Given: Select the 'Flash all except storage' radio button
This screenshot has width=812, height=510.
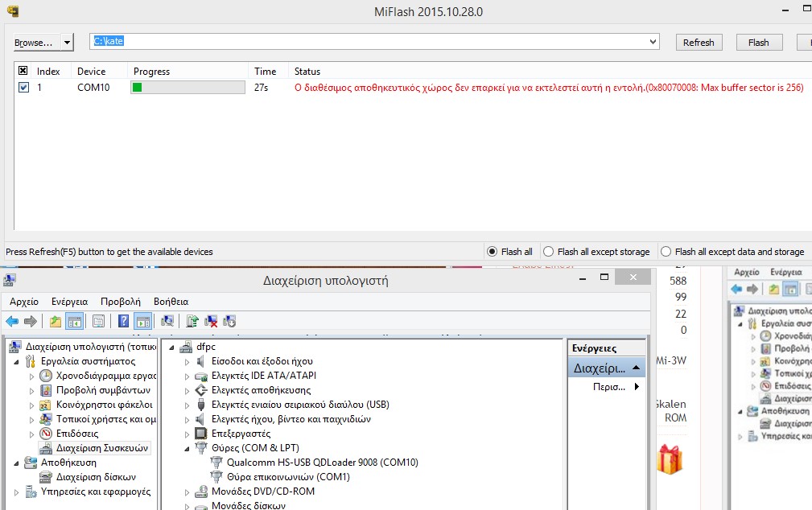Looking at the screenshot, I should coord(549,252).
